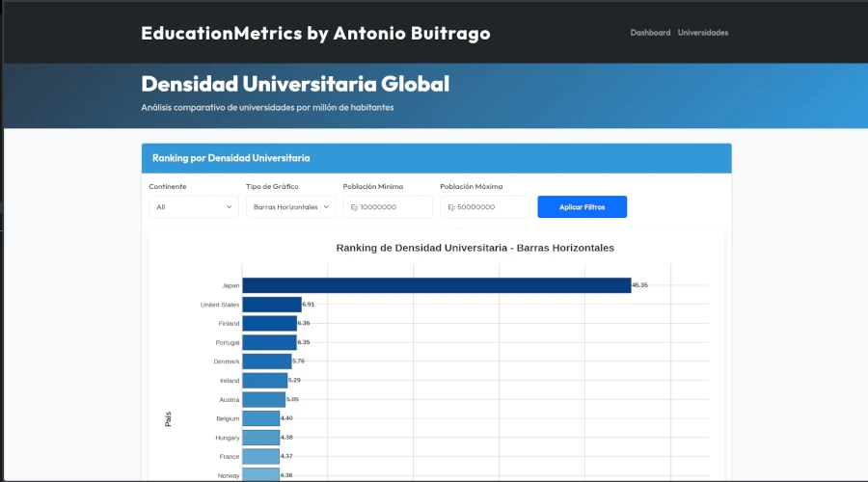Expand the Tipo de Gráfico dropdown
This screenshot has height=482, width=868.
coord(290,207)
